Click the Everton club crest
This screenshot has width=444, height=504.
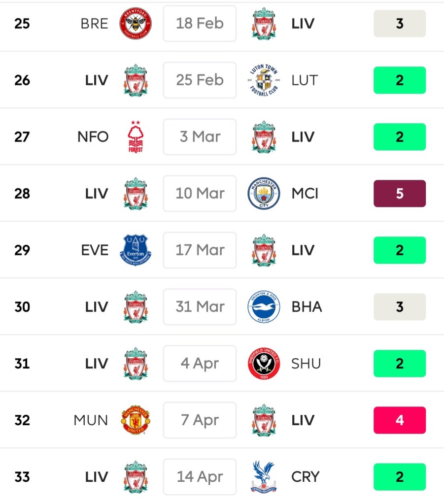tap(136, 250)
